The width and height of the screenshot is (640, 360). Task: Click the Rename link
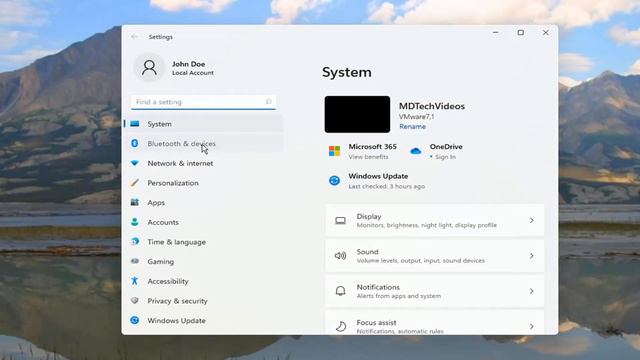(412, 127)
